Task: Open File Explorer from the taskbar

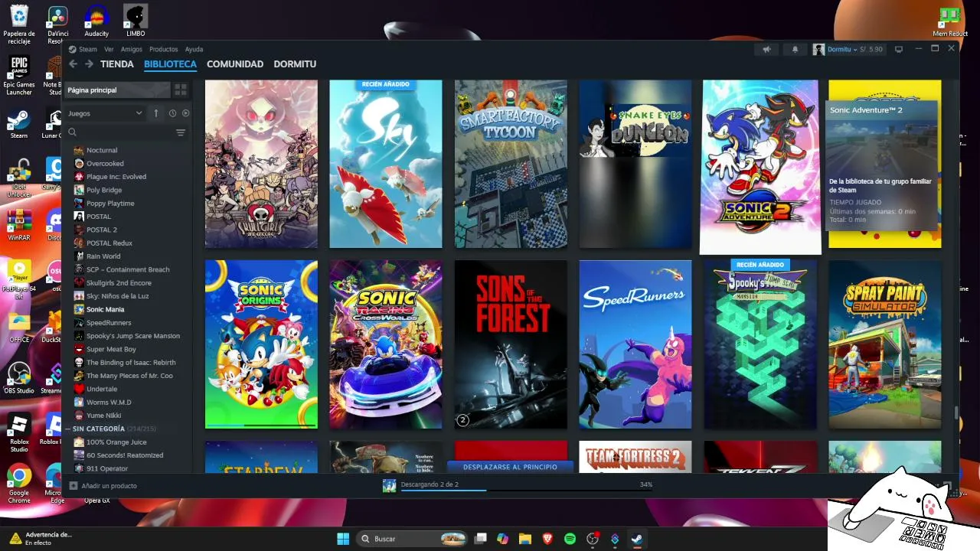Action: [525, 539]
